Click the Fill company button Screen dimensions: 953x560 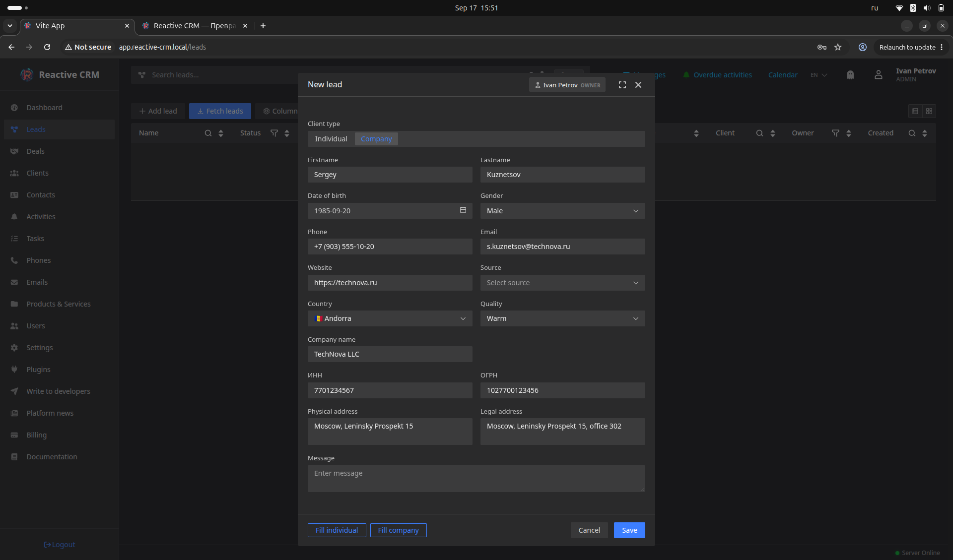point(398,530)
